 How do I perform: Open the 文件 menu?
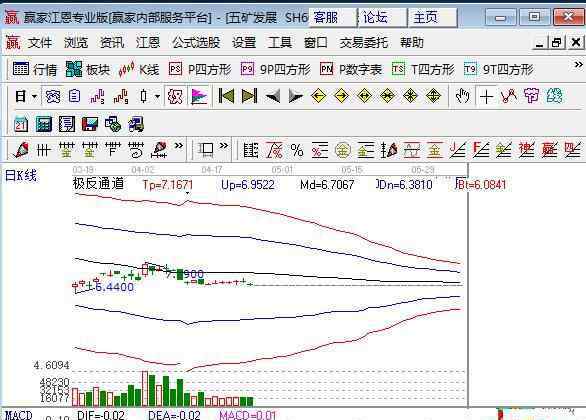40,43
